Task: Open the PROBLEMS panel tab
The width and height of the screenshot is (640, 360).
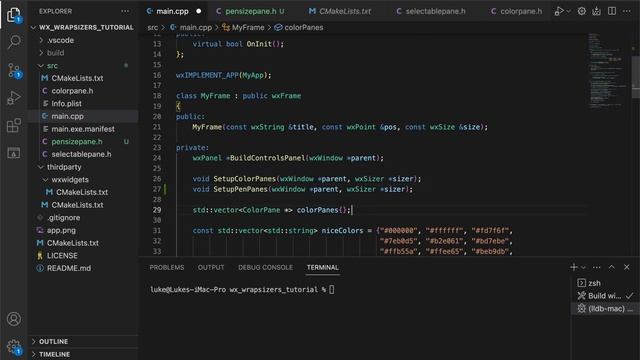Action: coord(167,267)
